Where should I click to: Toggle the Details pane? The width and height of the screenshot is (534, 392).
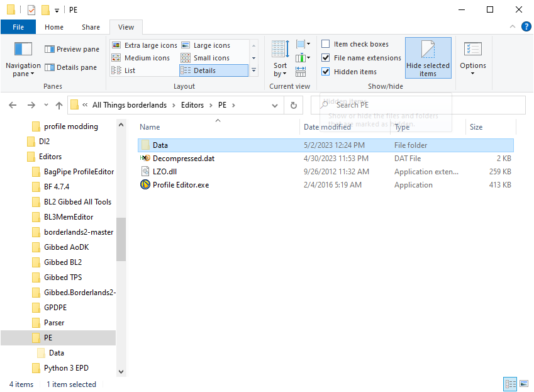tap(71, 67)
